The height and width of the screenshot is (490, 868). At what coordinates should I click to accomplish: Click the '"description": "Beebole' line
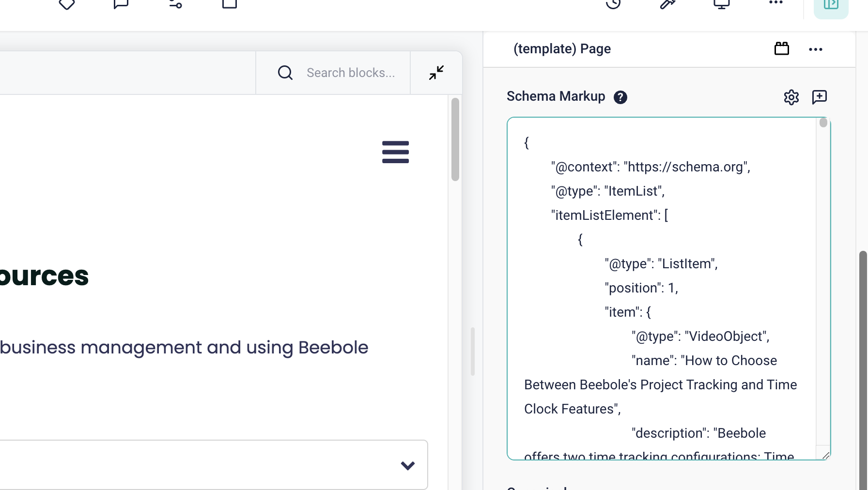[x=698, y=433]
